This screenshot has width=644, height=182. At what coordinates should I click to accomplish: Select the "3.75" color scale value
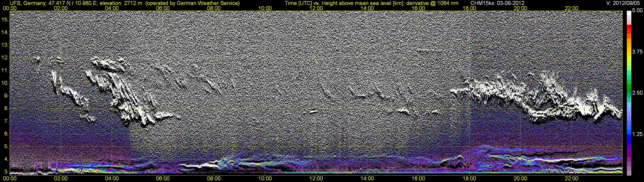pyautogui.click(x=637, y=52)
